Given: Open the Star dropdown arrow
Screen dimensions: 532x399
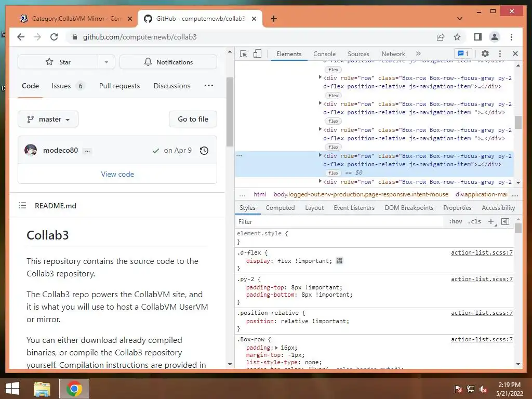Looking at the screenshot, I should point(107,62).
